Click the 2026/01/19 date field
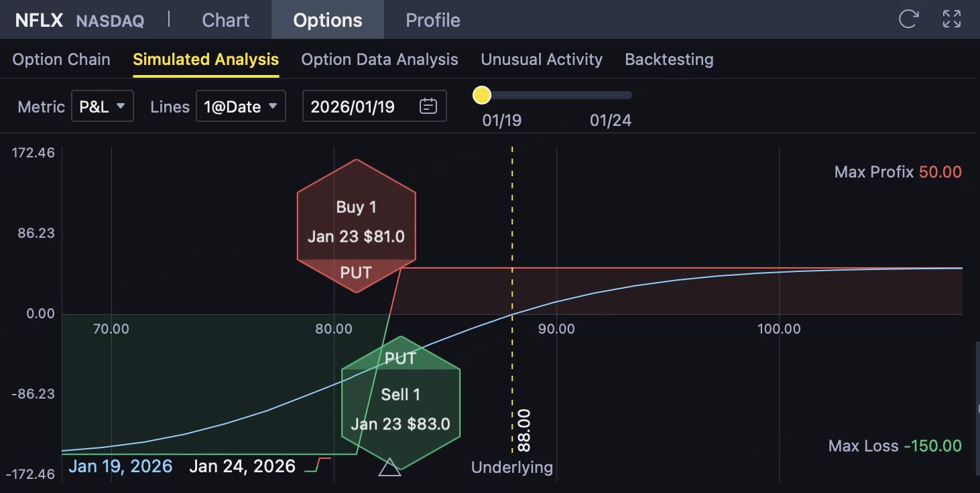Viewport: 980px width, 493px height. (362, 107)
